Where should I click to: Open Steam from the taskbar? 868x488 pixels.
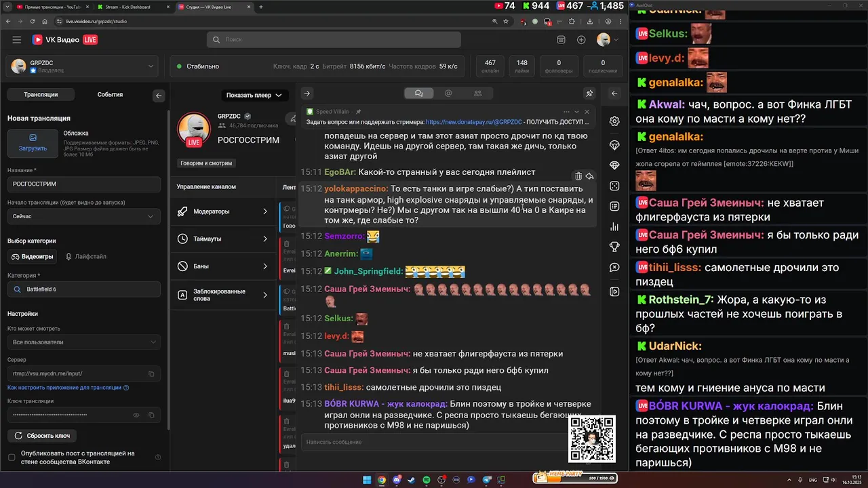(x=412, y=480)
